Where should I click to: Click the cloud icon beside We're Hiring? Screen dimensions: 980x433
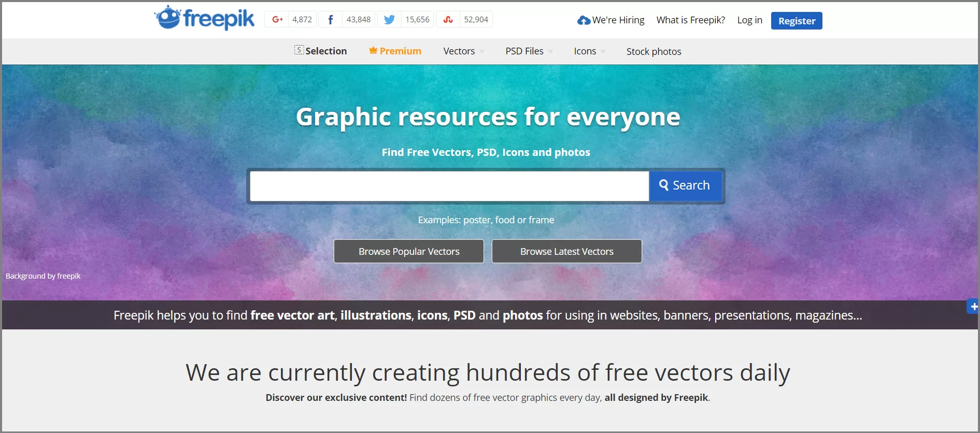(x=584, y=20)
